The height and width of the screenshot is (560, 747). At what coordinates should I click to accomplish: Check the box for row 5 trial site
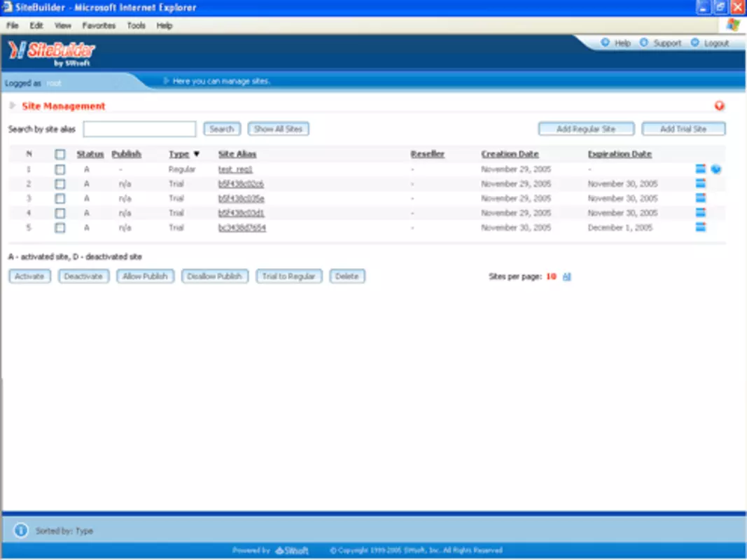pyautogui.click(x=60, y=227)
